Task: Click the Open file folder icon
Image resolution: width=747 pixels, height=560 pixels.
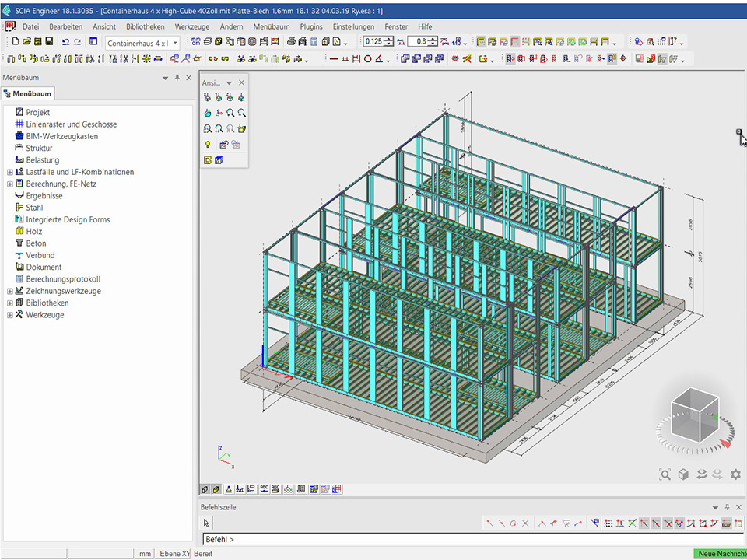Action: 26,42
